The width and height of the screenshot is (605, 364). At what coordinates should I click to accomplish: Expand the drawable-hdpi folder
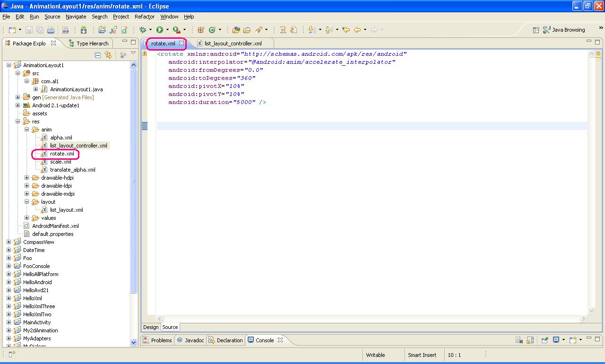[x=26, y=178]
